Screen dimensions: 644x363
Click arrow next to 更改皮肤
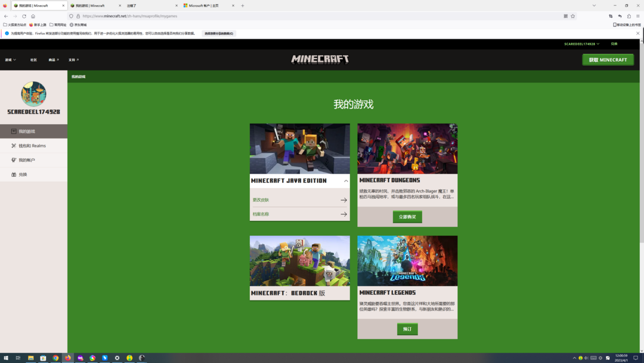(x=343, y=200)
